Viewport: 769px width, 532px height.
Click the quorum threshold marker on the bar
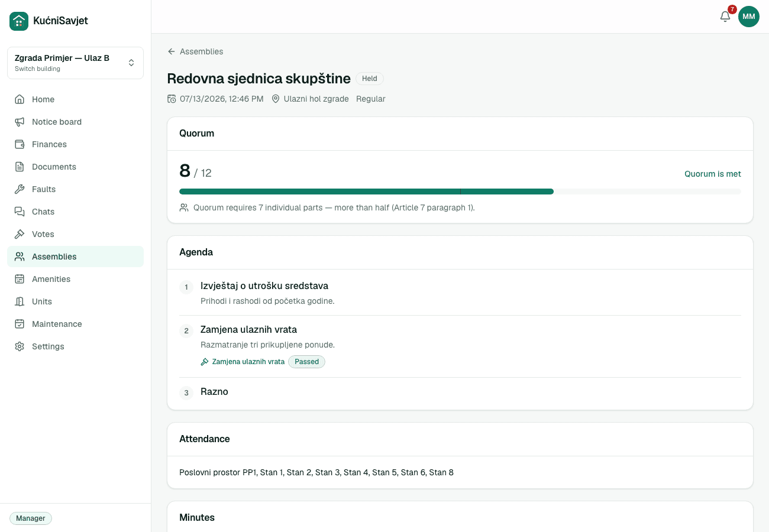click(x=460, y=192)
